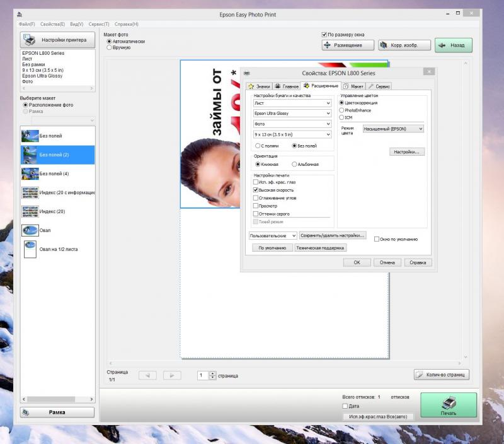Viewport: 504px width, 444px height.
Task: Click the Размещение move-arrows icon
Action: [327, 45]
